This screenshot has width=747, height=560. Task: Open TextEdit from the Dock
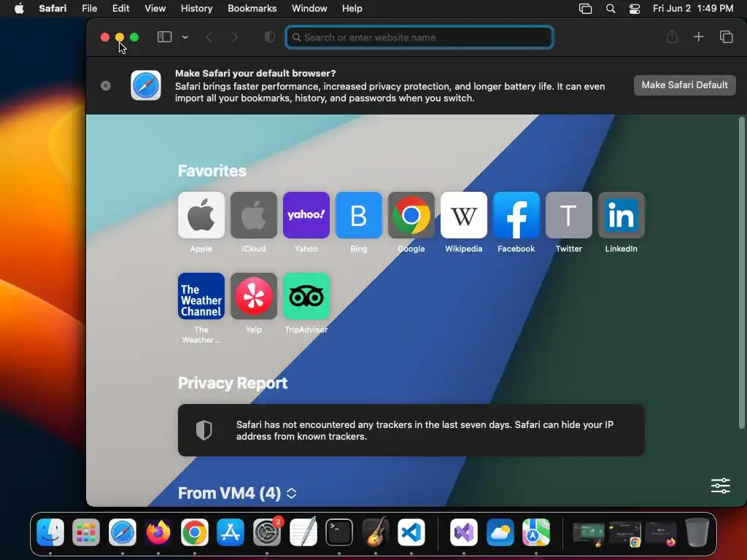pos(303,532)
